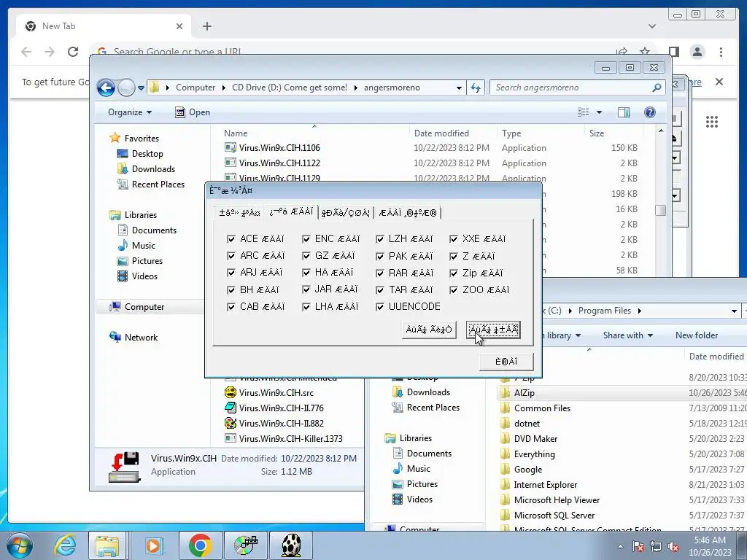Open Chrome profile avatar icon

pos(697,52)
